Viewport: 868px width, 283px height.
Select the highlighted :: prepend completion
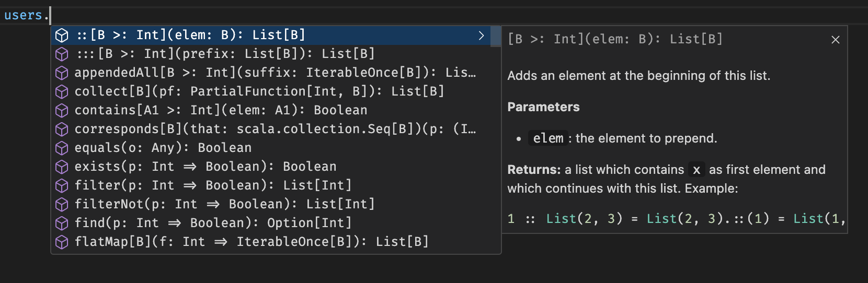point(191,35)
